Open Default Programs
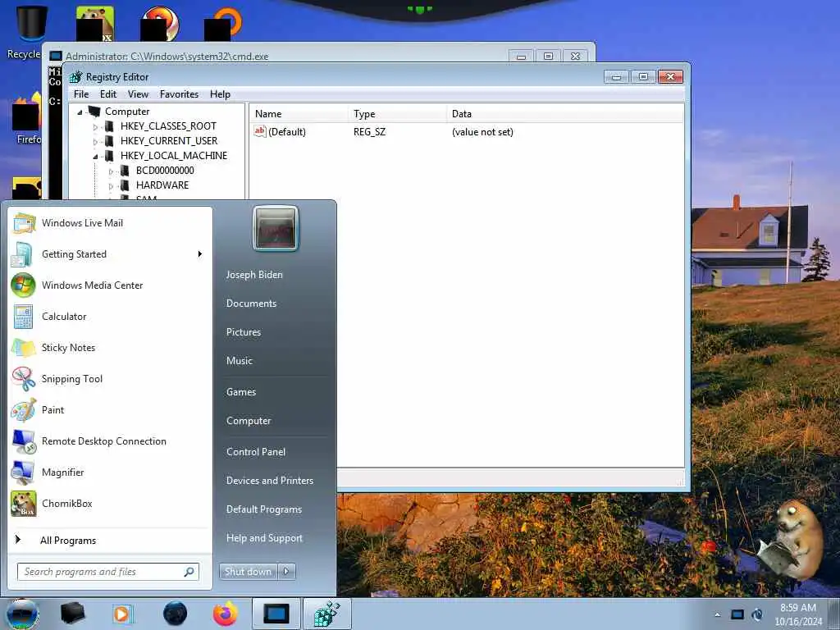Viewport: 840px width, 630px height. coord(263,509)
